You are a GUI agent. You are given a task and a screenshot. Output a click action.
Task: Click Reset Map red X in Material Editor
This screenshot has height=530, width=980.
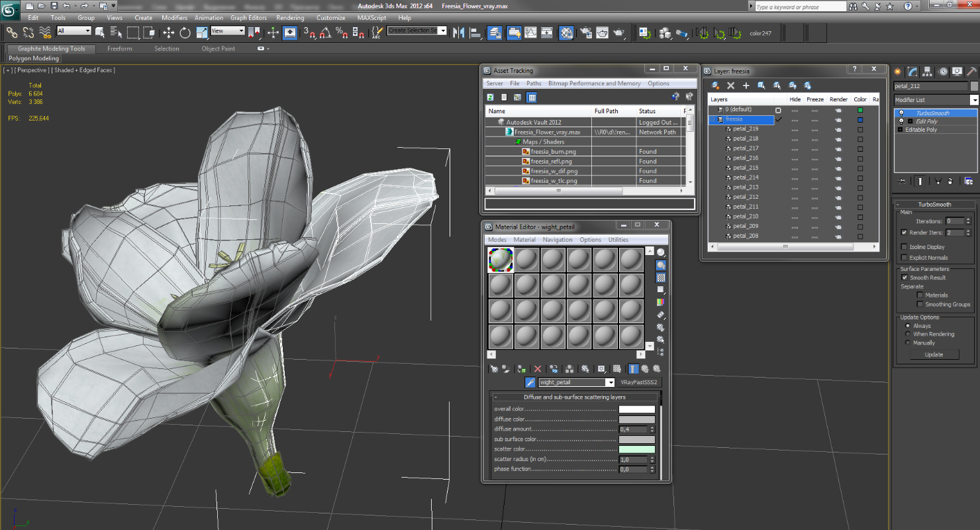(538, 369)
